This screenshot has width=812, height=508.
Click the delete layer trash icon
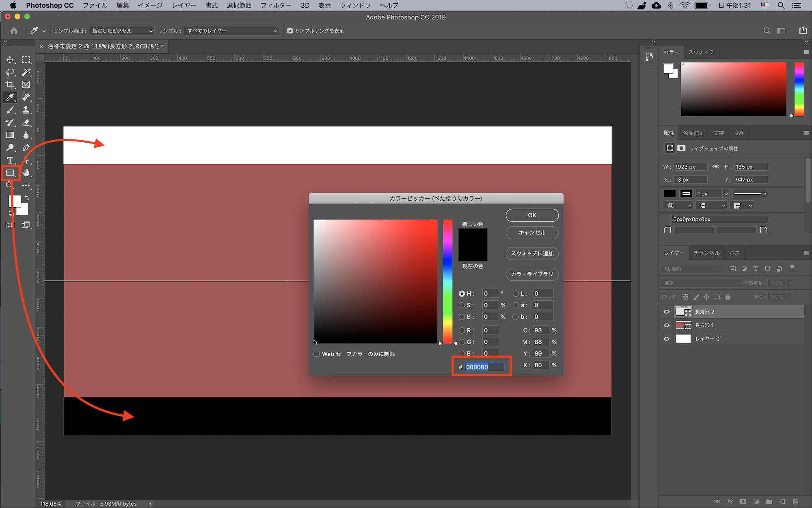[795, 501]
